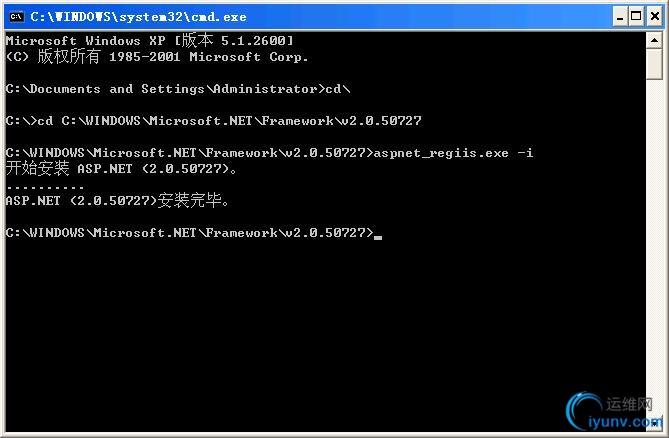The height and width of the screenshot is (438, 669).
Task: Click the blinking cursor at the current prompt
Action: (378, 237)
